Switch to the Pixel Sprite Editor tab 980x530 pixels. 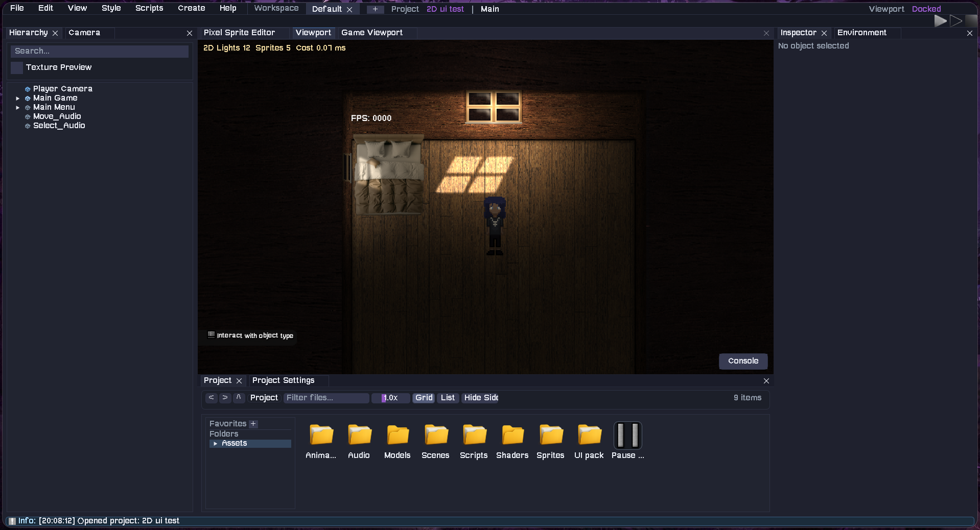click(x=239, y=32)
